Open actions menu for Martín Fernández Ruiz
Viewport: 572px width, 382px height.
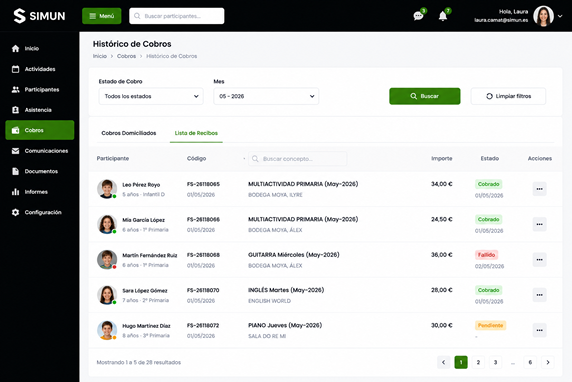pyautogui.click(x=540, y=259)
